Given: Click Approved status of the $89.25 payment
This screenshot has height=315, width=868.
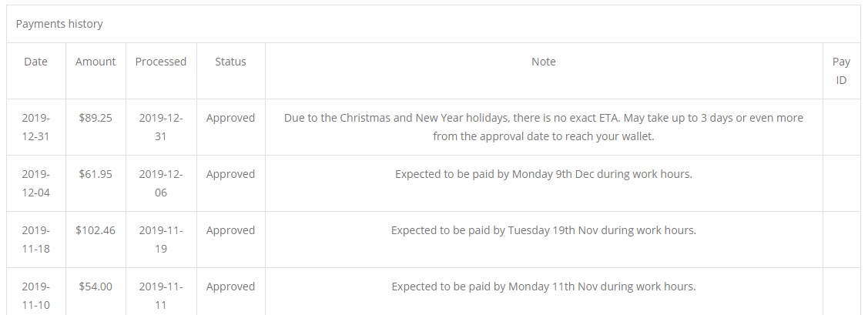Looking at the screenshot, I should [230, 118].
